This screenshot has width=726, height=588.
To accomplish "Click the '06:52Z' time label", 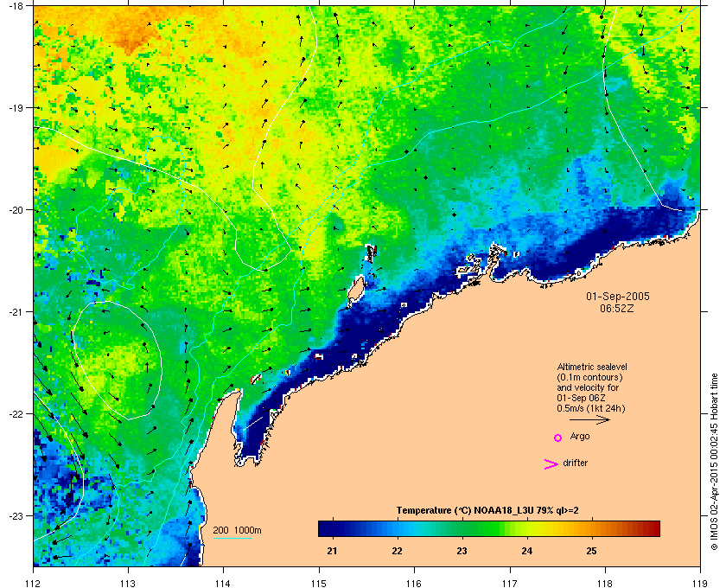I will (x=617, y=308).
